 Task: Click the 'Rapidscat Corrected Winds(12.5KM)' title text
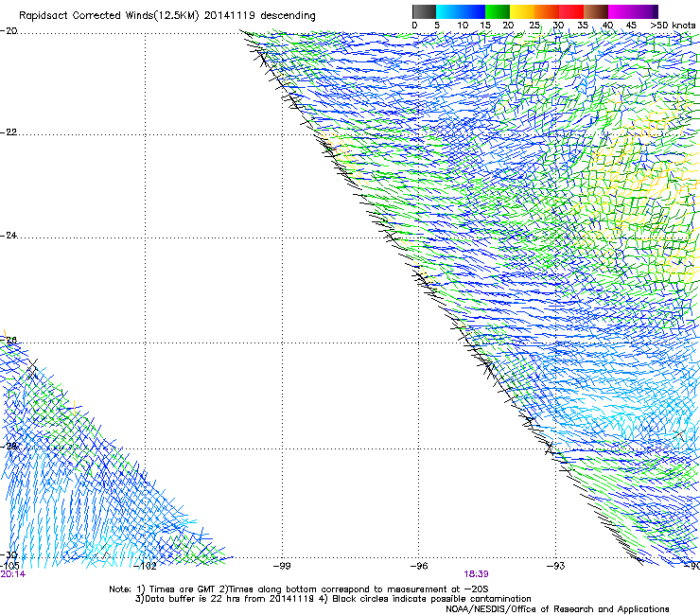coord(109,16)
